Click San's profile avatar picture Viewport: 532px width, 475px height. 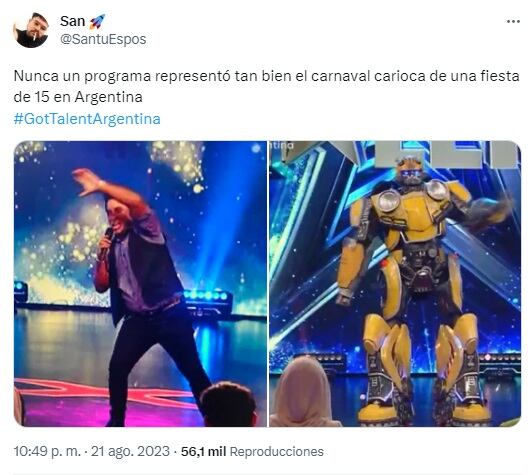pyautogui.click(x=31, y=30)
